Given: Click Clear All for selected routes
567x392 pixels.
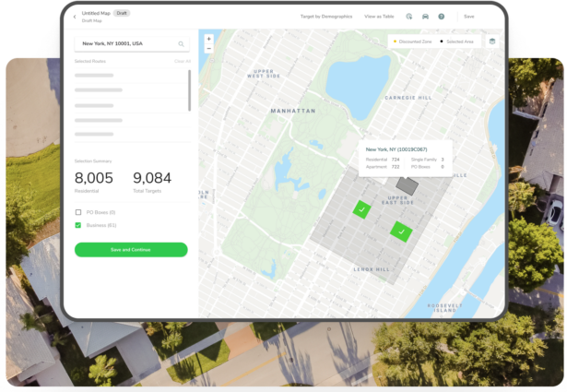Looking at the screenshot, I should [x=183, y=61].
